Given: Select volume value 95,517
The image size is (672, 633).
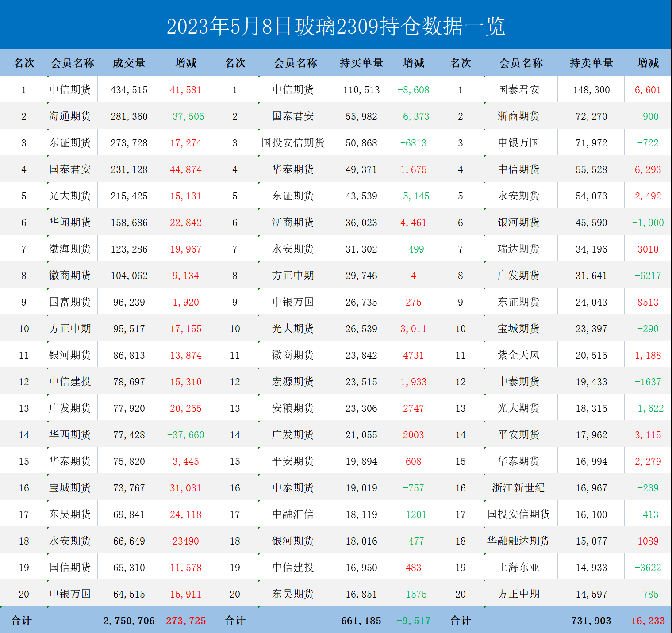Looking at the screenshot, I should point(129,329).
